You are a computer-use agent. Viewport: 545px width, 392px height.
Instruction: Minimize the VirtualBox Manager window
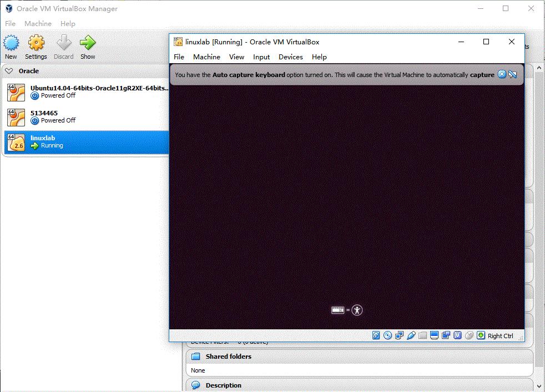(481, 9)
